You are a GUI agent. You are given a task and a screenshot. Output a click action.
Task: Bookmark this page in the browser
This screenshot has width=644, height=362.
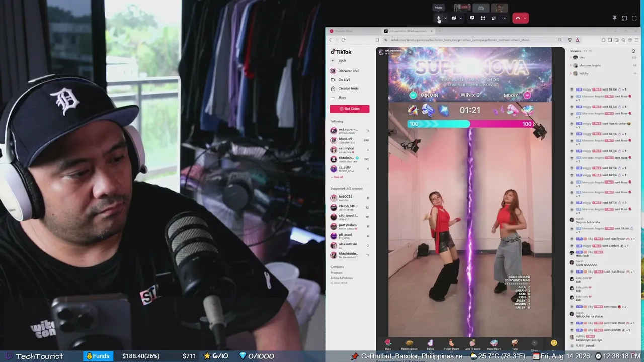(x=377, y=40)
